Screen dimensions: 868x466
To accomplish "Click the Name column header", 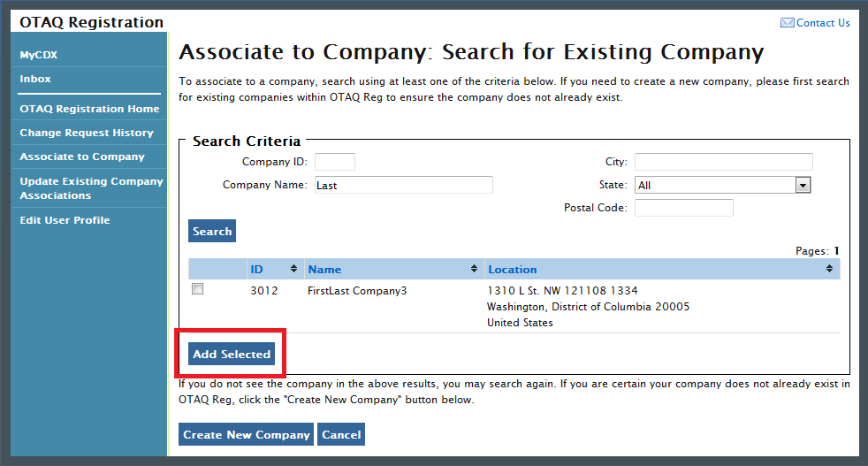I will click(324, 270).
